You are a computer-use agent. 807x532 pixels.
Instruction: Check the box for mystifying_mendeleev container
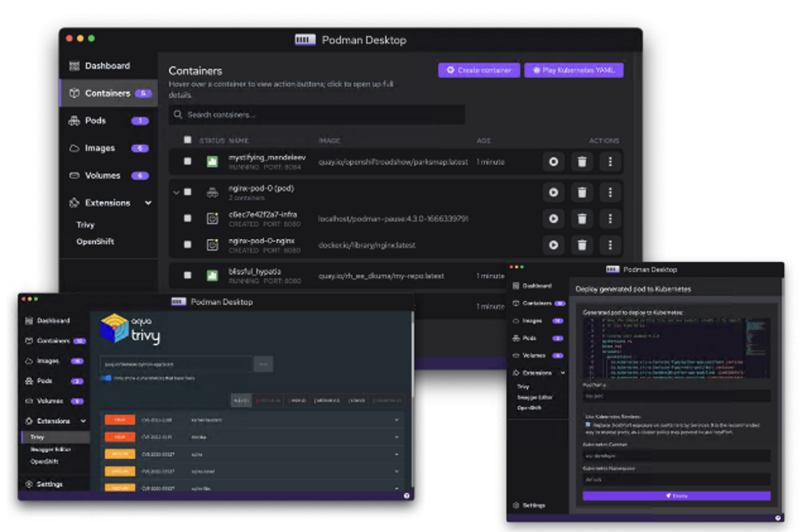click(x=188, y=162)
